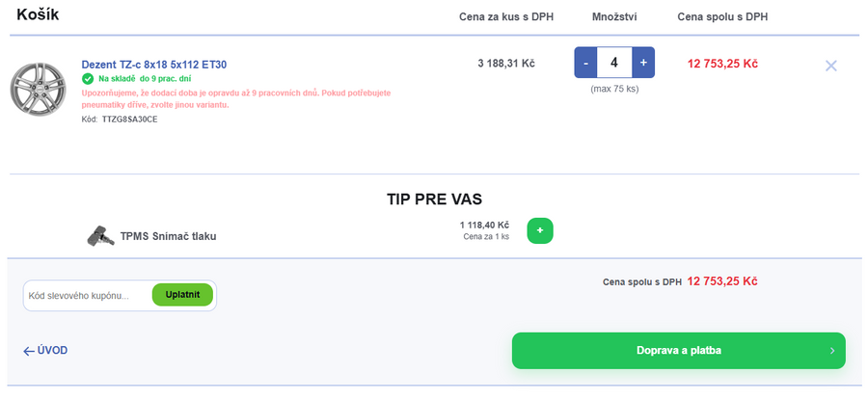Click the left arrow beside ÚVOD
The image size is (868, 400).
(x=28, y=351)
